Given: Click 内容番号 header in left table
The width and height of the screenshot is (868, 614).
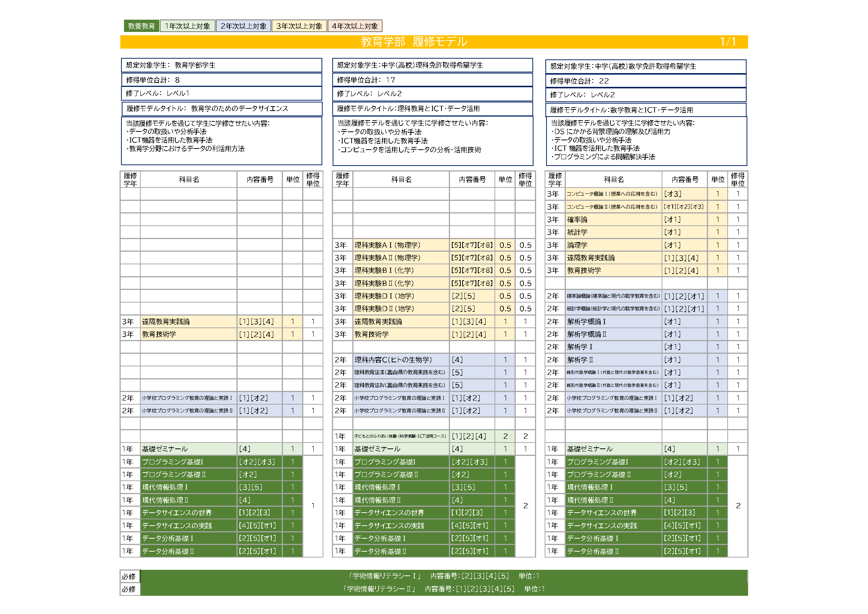Looking at the screenshot, I should [260, 180].
